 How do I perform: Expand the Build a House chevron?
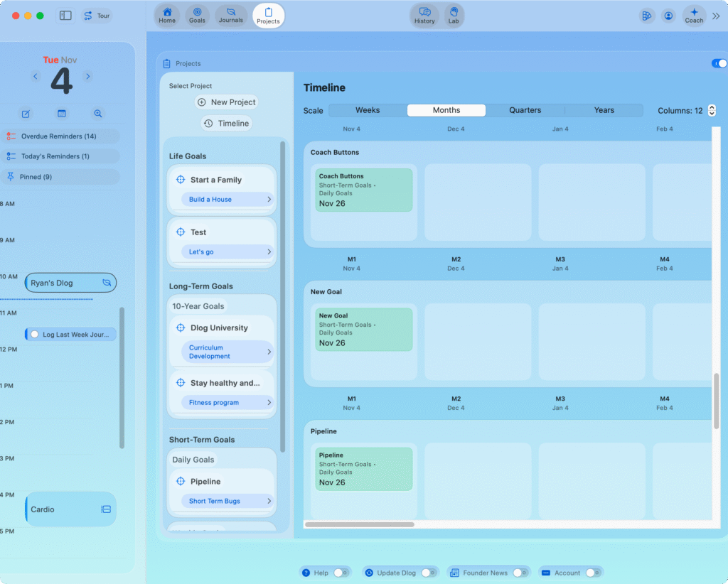coord(269,200)
